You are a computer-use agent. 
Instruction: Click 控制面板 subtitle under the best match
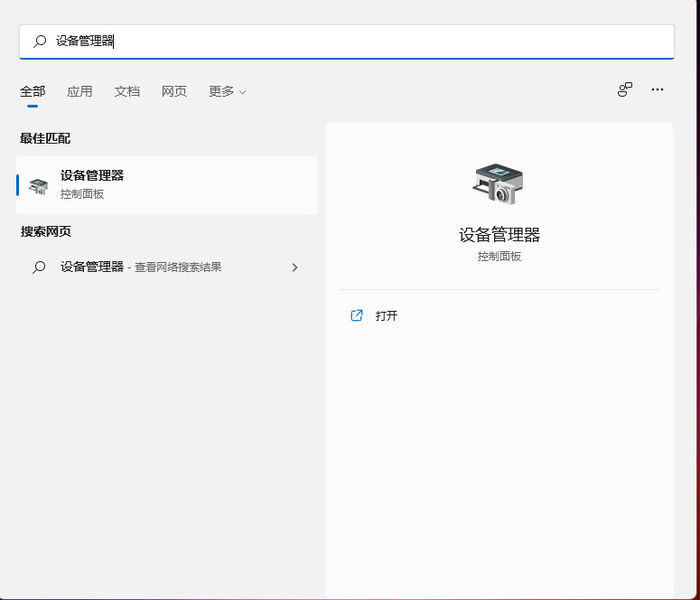82,194
